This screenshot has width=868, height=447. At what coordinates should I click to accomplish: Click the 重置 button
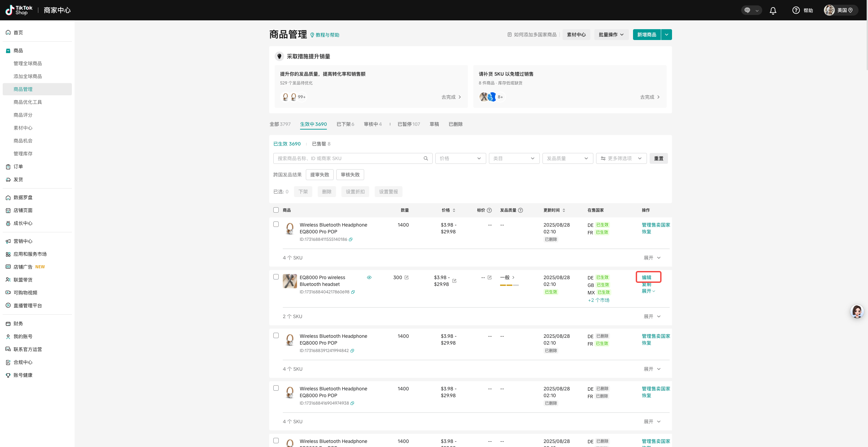(658, 158)
